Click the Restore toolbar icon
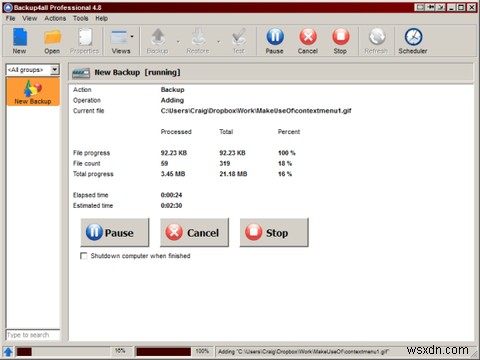Viewport: 480px width, 360px height. [198, 41]
